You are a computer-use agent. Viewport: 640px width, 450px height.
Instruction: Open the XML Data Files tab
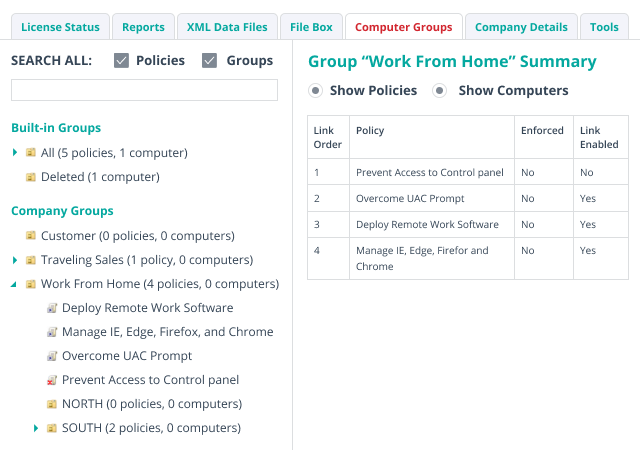click(227, 27)
